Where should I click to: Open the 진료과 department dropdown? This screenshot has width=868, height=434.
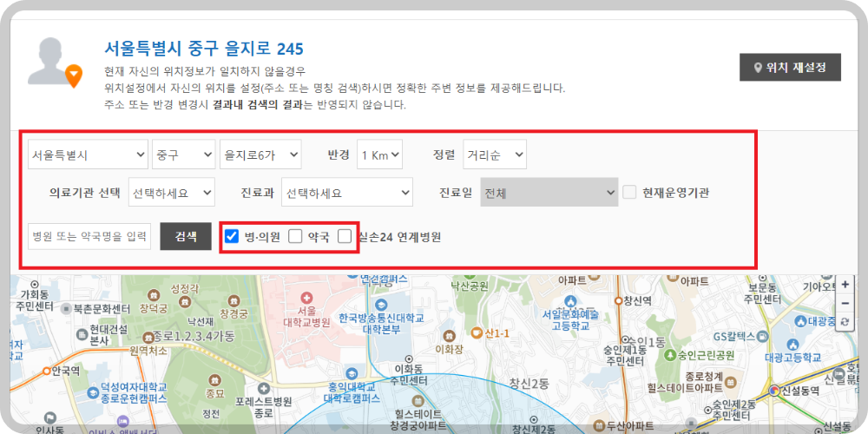(x=347, y=192)
